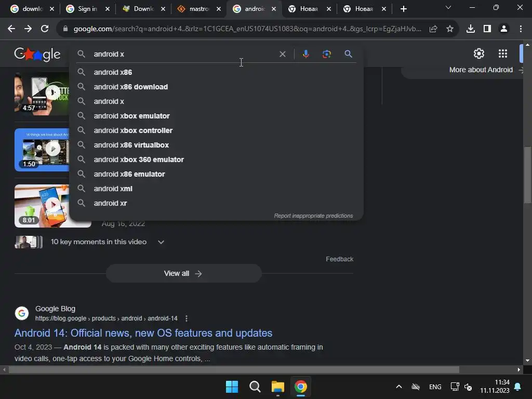Select suggestion 'android x86'
This screenshot has height=399, width=532.
point(217,72)
